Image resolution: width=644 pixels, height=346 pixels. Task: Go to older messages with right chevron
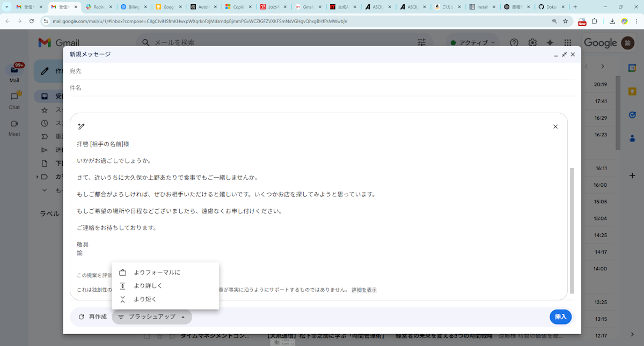603,67
